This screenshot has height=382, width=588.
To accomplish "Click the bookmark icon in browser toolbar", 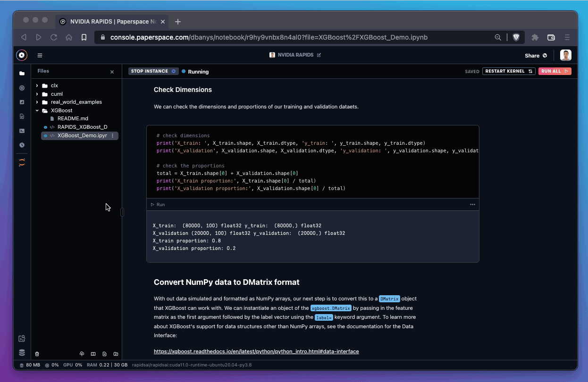I will 84,37.
